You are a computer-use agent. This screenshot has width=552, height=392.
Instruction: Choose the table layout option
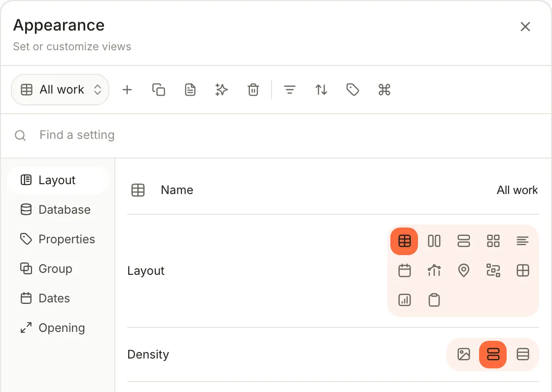(x=404, y=241)
